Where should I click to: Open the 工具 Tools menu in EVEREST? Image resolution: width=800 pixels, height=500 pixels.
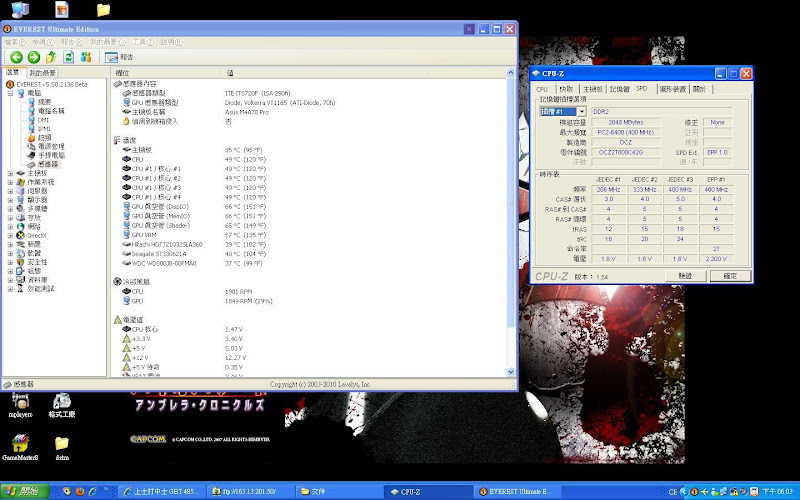coord(142,42)
